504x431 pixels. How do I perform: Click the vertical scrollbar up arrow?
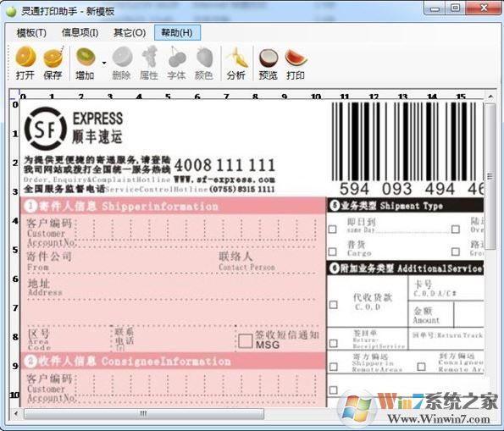(490, 96)
